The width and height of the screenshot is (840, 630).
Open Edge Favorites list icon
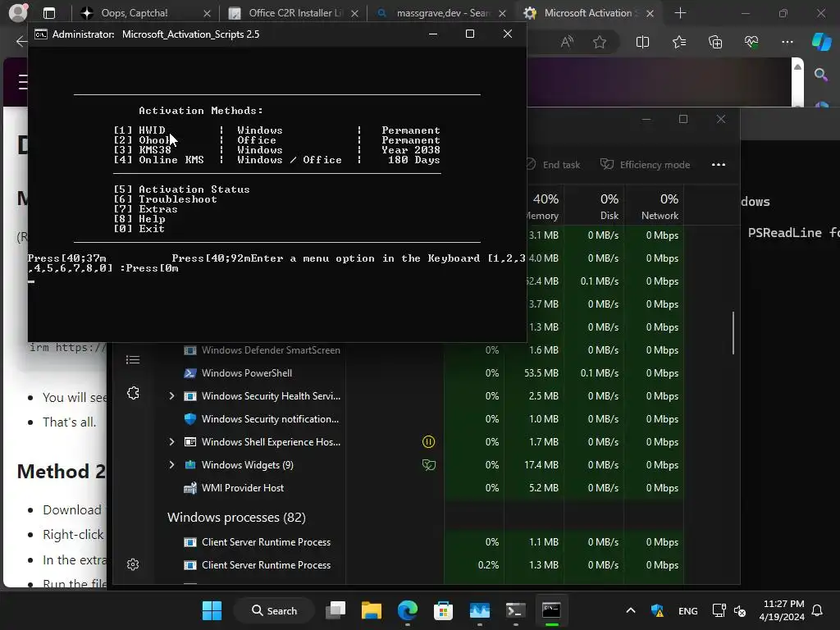point(678,42)
